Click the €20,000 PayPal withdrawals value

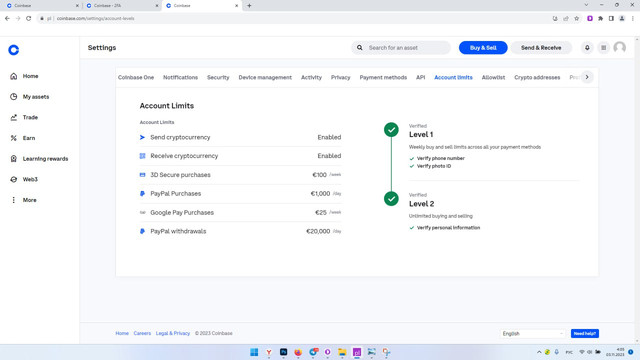click(318, 231)
